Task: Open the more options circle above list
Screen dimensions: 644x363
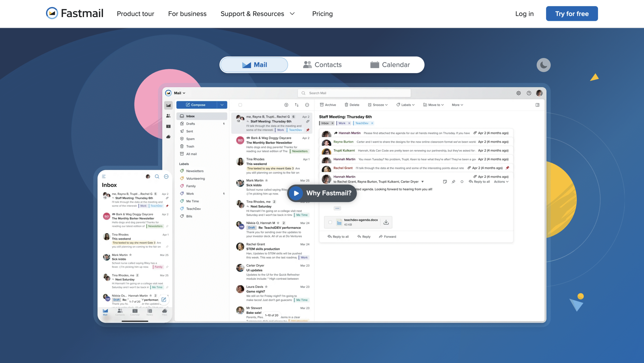Action: click(x=307, y=105)
